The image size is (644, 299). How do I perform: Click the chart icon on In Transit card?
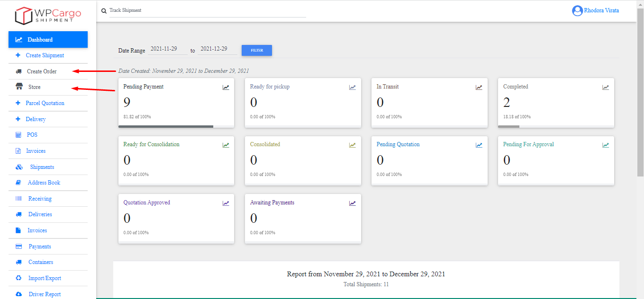coord(479,88)
